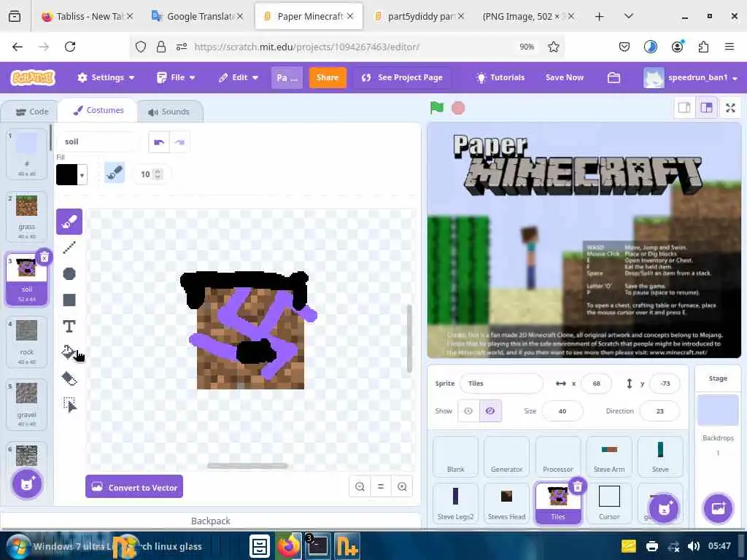Switch to small stage layout
747x560 pixels.
[x=684, y=108]
